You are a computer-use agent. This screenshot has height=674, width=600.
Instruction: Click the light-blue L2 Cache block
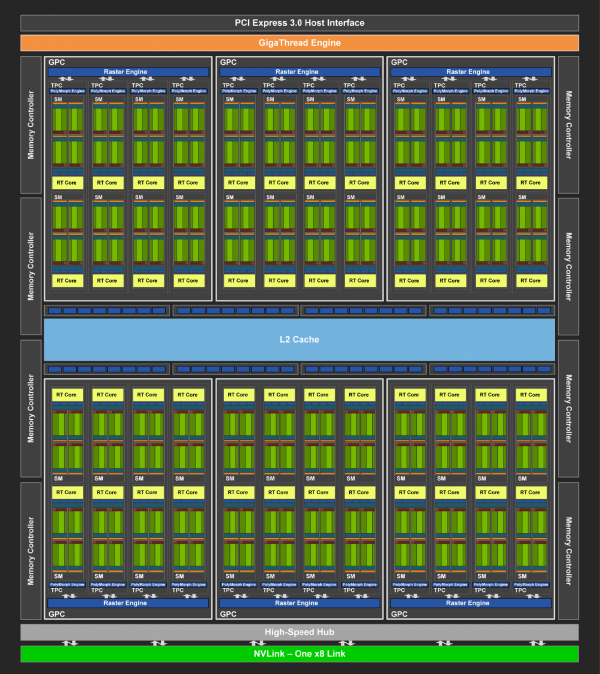(x=299, y=340)
